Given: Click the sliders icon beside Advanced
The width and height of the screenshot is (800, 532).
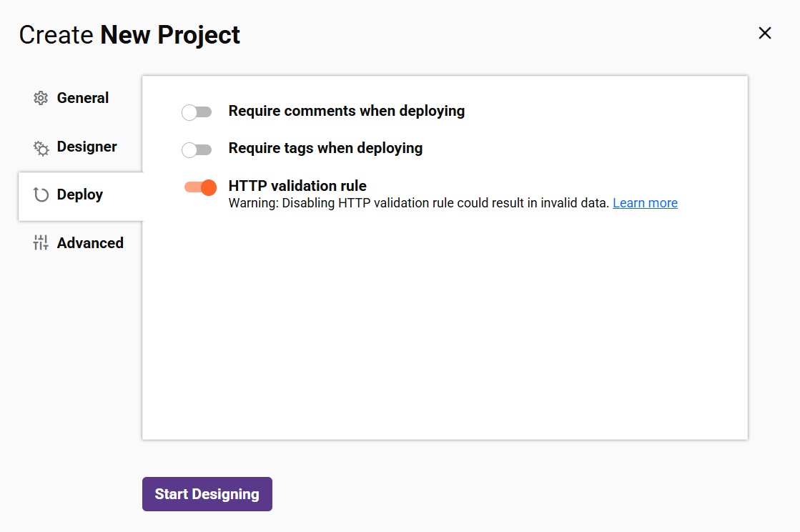Looking at the screenshot, I should point(41,243).
